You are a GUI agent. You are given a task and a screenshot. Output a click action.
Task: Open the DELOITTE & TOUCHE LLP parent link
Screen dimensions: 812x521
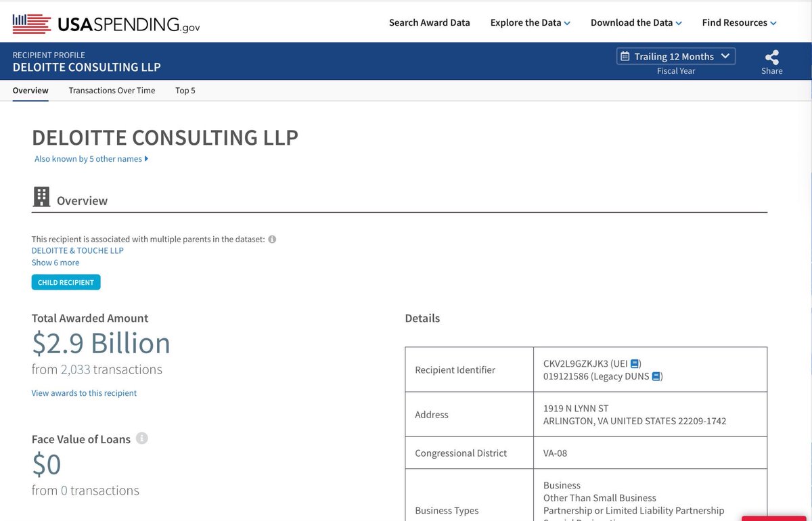tap(78, 250)
